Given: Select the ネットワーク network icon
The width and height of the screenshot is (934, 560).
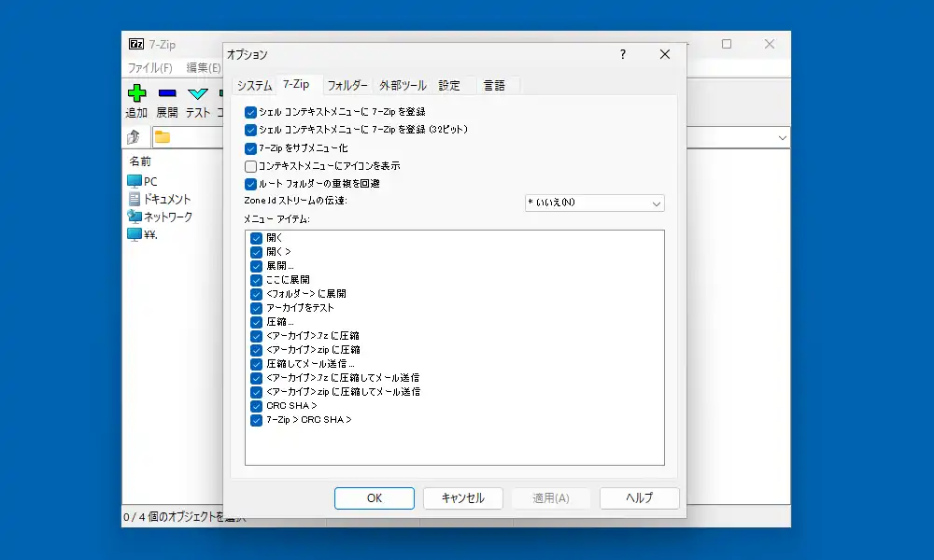Looking at the screenshot, I should click(134, 217).
